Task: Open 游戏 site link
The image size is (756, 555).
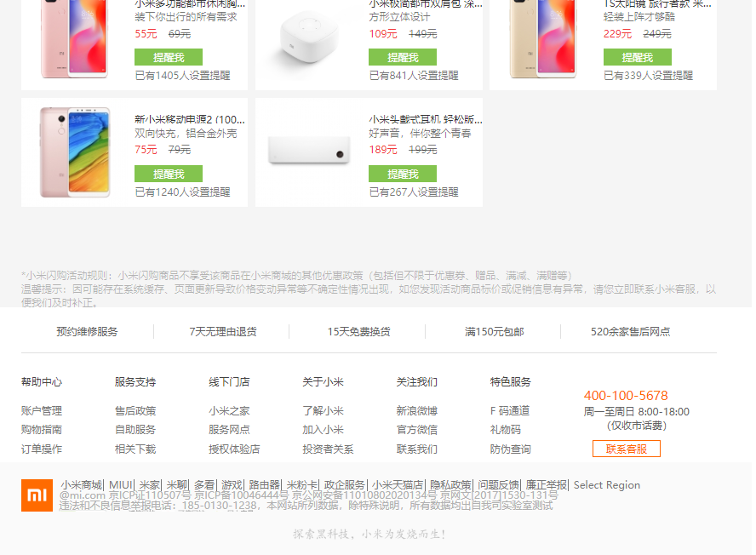Action: pyautogui.click(x=232, y=484)
